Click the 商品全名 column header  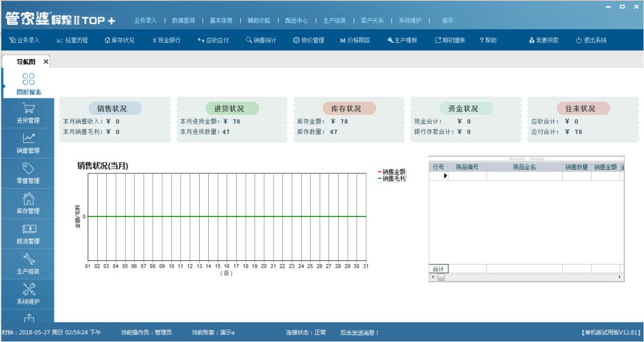(x=524, y=167)
